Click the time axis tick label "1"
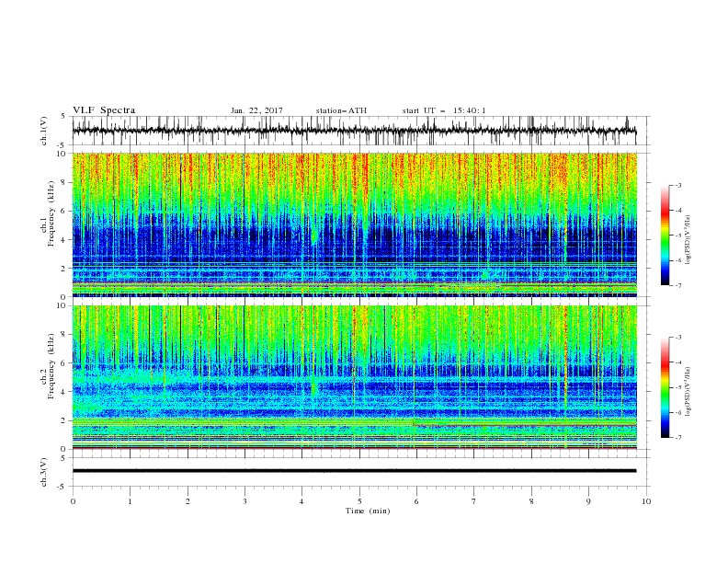The height and width of the screenshot is (563, 728). (x=130, y=501)
